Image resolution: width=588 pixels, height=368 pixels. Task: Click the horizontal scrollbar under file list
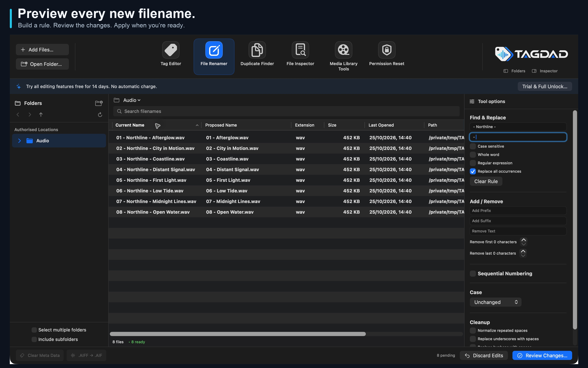[238, 334]
